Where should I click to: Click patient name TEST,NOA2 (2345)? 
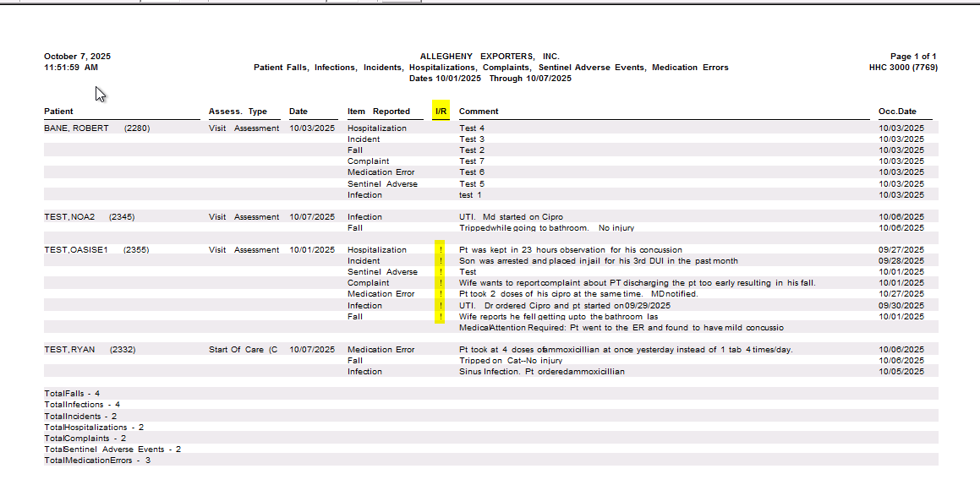(89, 217)
